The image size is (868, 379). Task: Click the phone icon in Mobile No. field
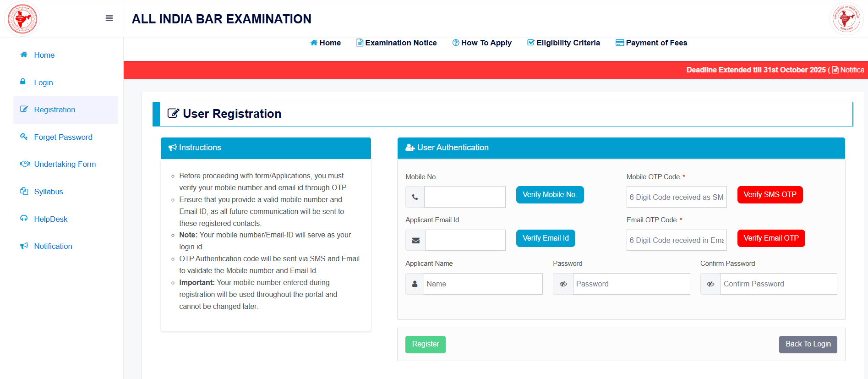pos(415,197)
